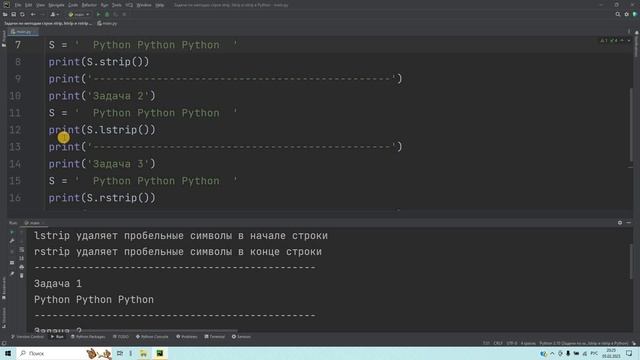Open the Version Control tool window
Image resolution: width=640 pixels, height=360 pixels.
click(27, 337)
